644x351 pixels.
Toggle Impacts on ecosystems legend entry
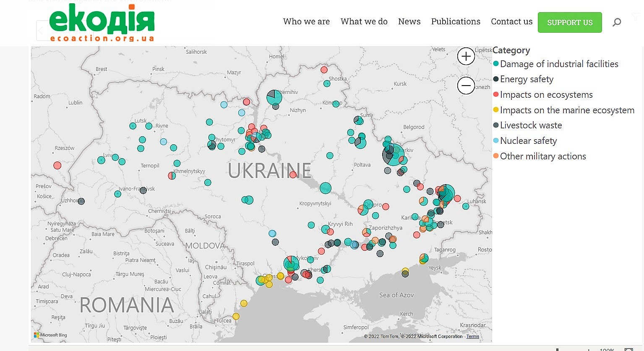point(546,95)
